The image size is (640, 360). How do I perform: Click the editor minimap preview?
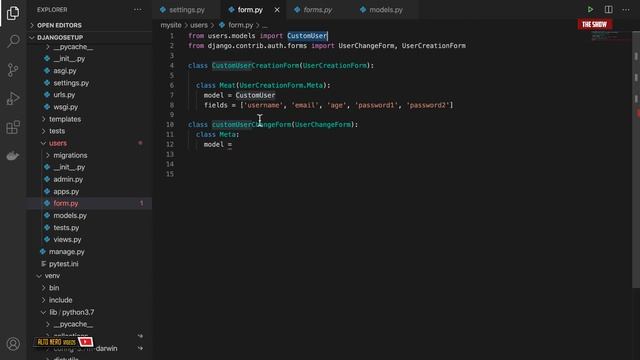[x=610, y=37]
